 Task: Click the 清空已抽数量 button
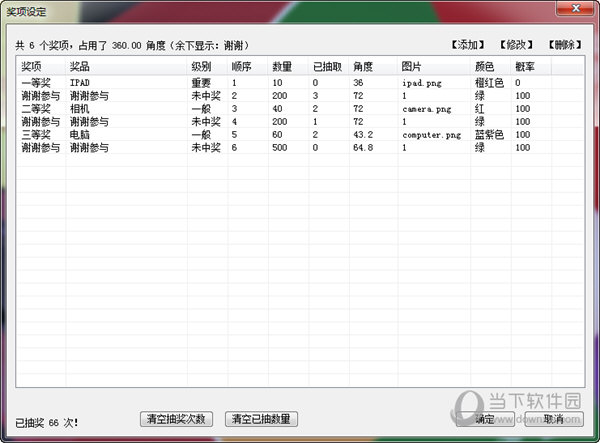261,419
